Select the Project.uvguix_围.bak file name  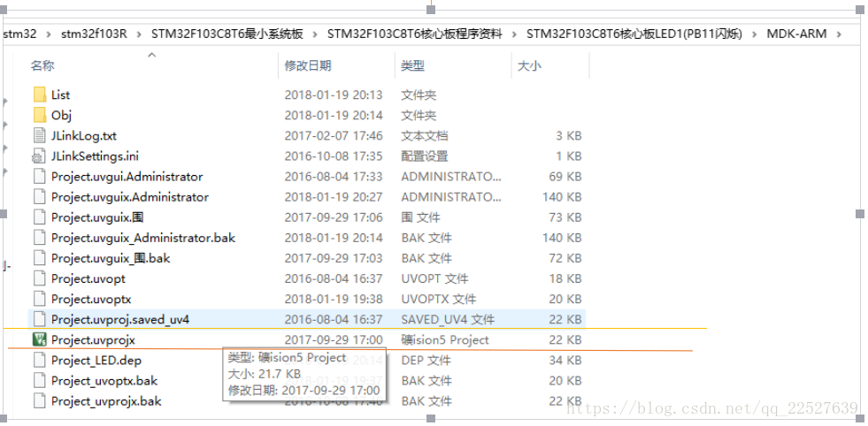coord(111,258)
